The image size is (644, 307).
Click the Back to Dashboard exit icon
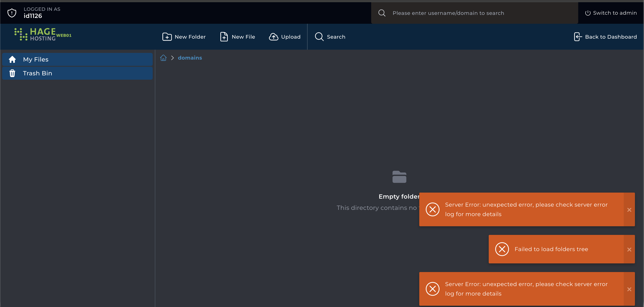(578, 37)
